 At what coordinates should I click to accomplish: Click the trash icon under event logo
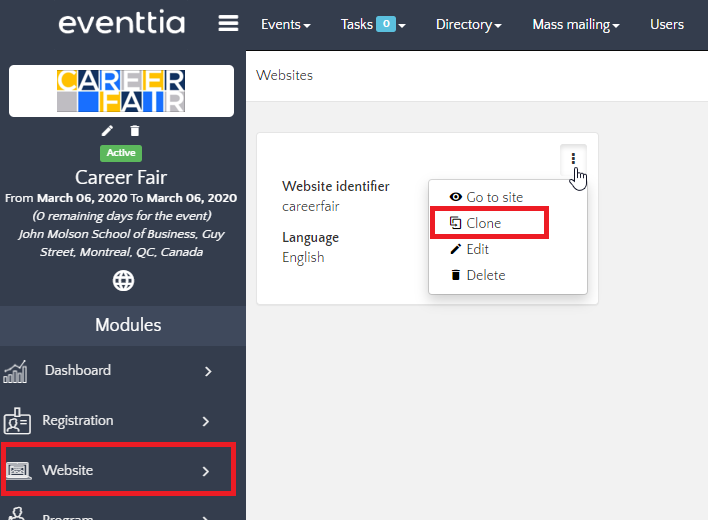[135, 131]
